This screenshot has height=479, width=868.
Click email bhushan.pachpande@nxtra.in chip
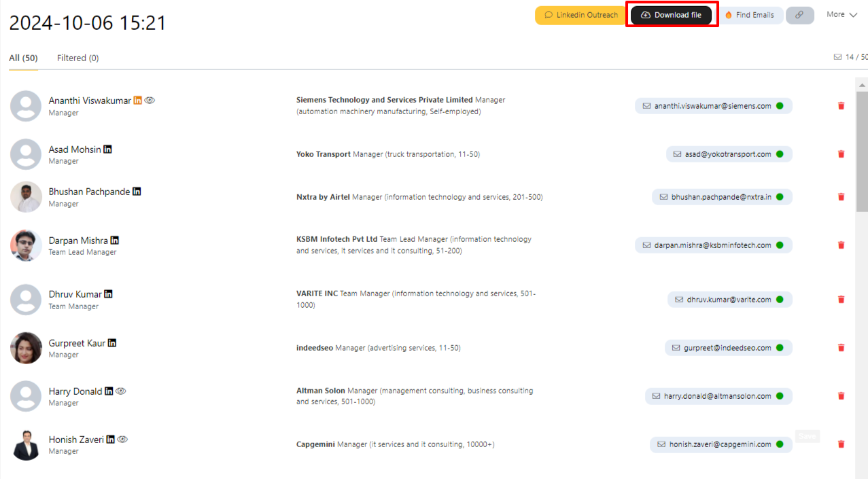click(x=723, y=197)
